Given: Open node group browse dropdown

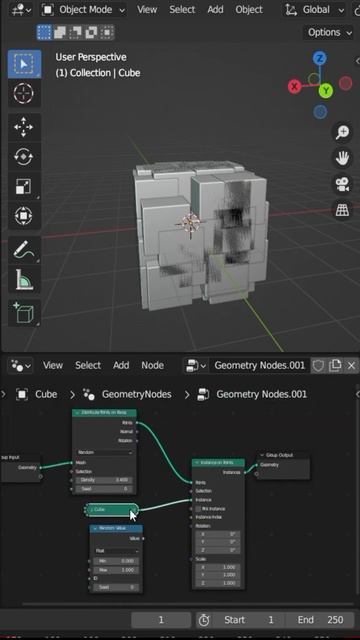Looking at the screenshot, I should click(x=196, y=365).
